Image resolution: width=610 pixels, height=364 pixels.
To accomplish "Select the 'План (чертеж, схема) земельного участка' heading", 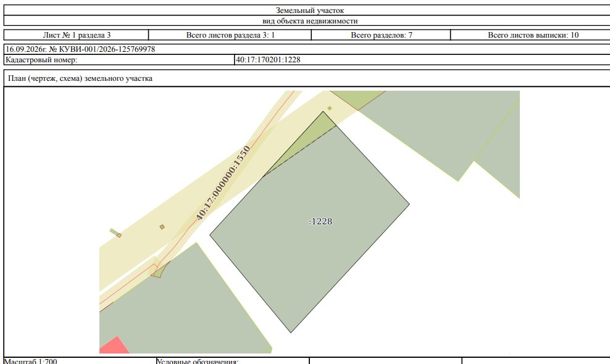I will coord(80,78).
